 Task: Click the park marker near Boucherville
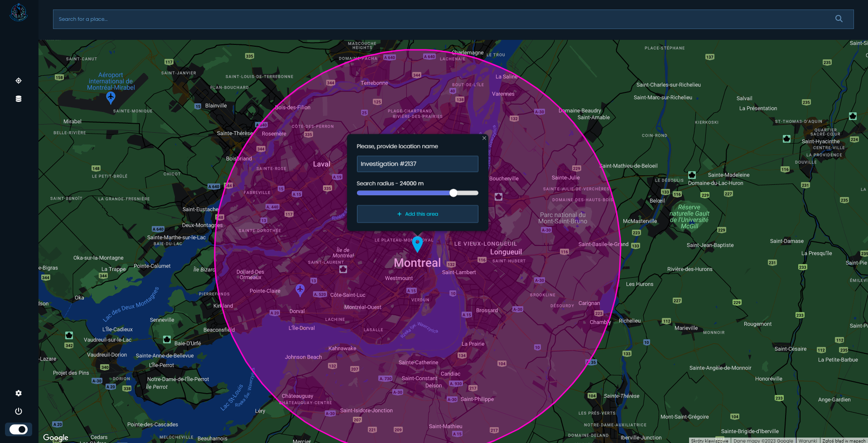click(x=498, y=197)
